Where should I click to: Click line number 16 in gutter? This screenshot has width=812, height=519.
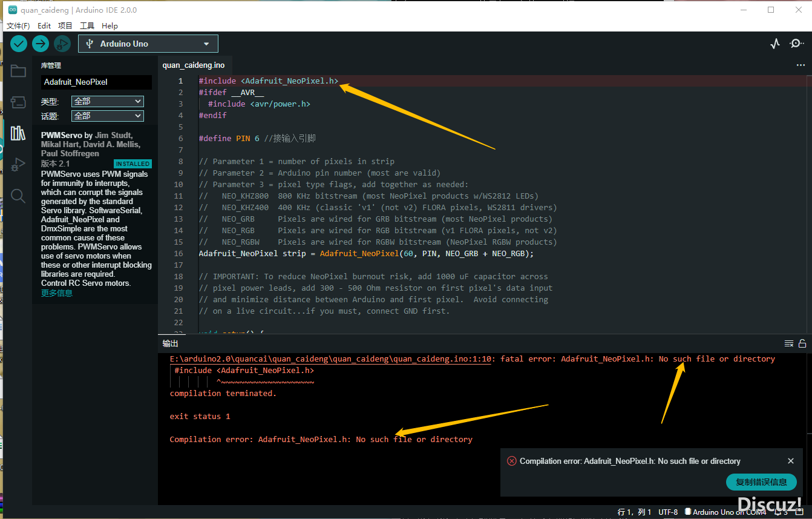pyautogui.click(x=178, y=254)
